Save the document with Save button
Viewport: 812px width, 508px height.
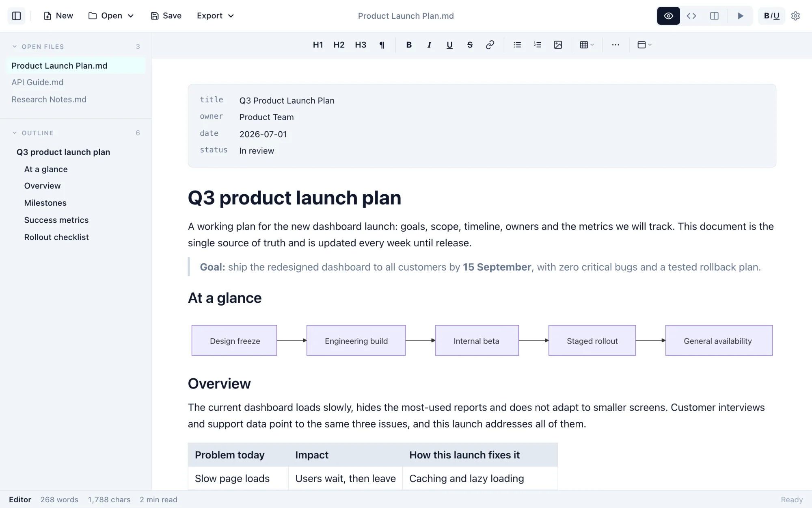click(x=166, y=16)
